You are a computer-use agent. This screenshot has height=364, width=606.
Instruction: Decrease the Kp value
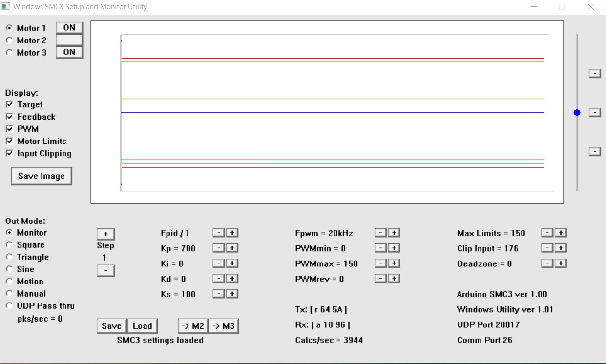pyautogui.click(x=219, y=248)
